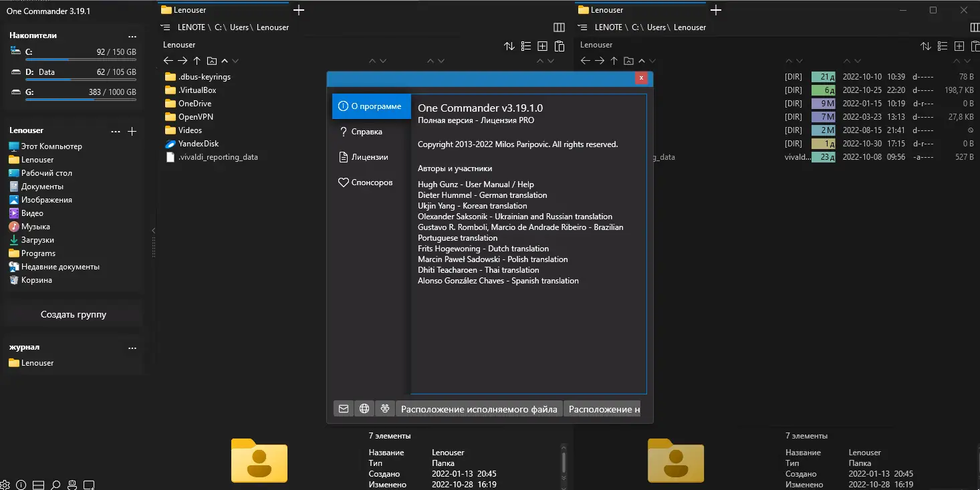Image resolution: width=980 pixels, height=490 pixels.
Task: Open the журнал options menu (…)
Action: click(x=132, y=348)
